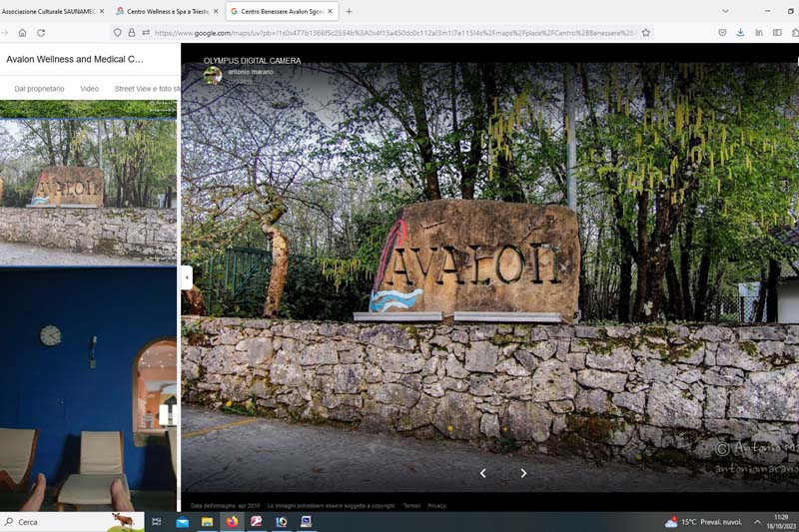Show the next photo
This screenshot has height=532, width=799.
click(x=523, y=473)
